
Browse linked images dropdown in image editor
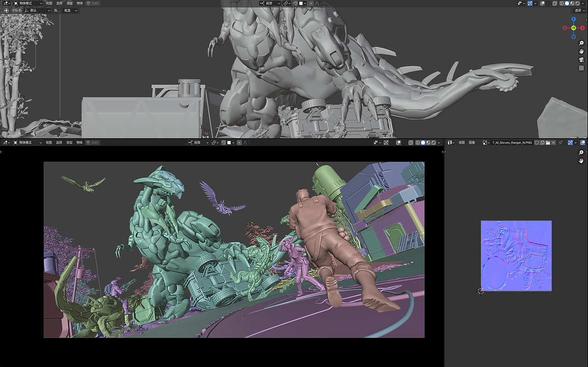(x=486, y=142)
